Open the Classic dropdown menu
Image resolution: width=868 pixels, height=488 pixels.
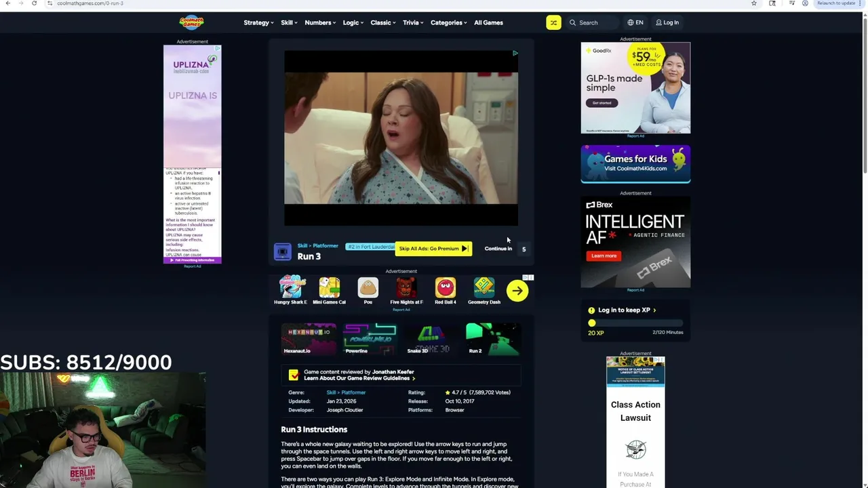(x=383, y=22)
